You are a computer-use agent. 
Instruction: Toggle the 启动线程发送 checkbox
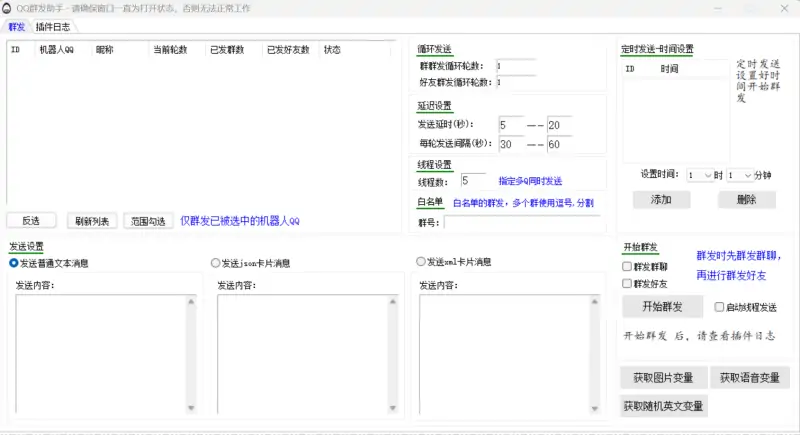click(x=719, y=307)
